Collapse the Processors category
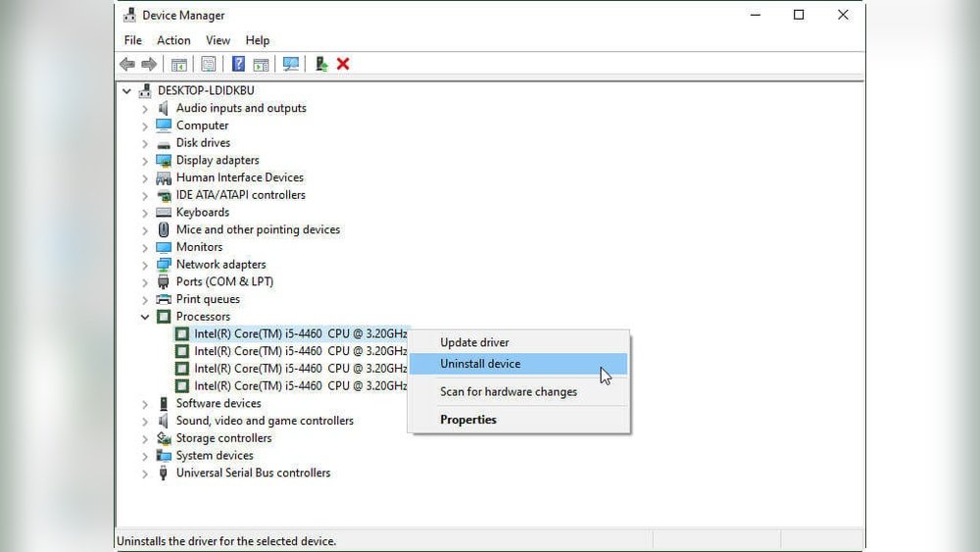Image resolution: width=980 pixels, height=552 pixels. (x=145, y=317)
